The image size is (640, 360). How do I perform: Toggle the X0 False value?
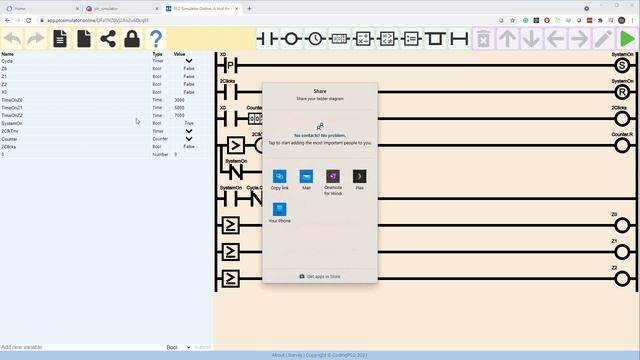(189, 92)
